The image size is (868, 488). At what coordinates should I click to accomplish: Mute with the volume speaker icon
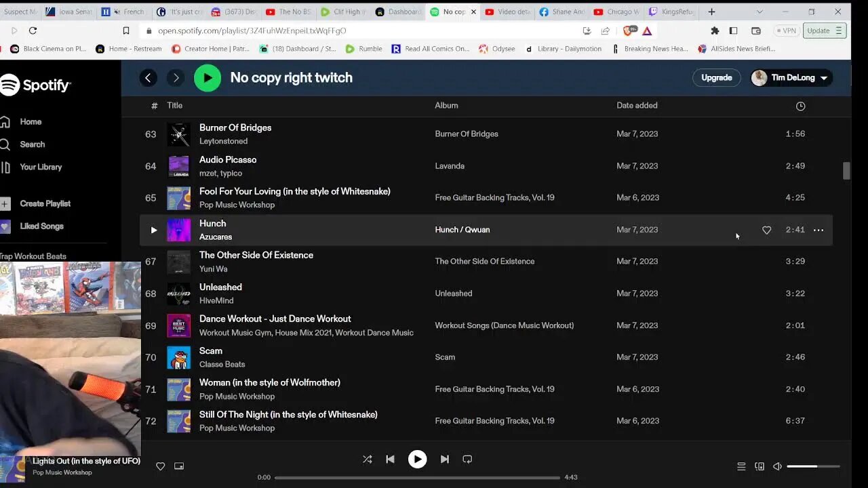(x=778, y=466)
